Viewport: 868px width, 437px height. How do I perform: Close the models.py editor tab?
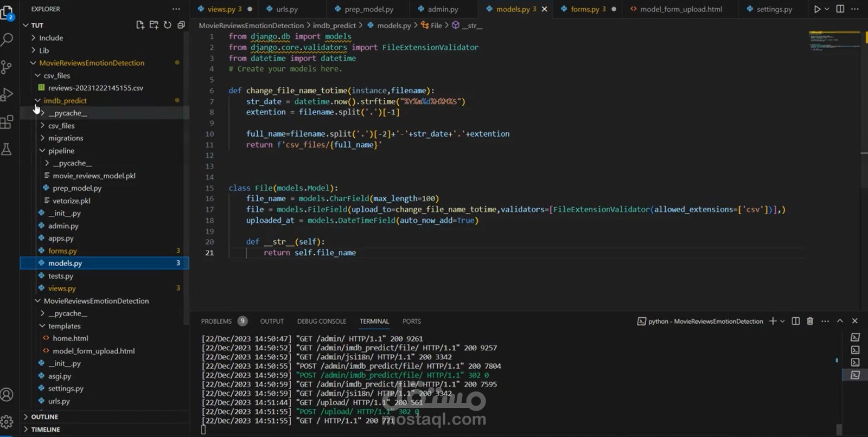coord(545,9)
